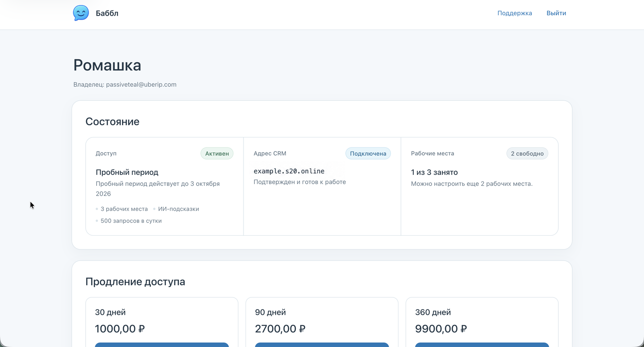Click the Баббл brand name
644x347 pixels.
point(107,13)
